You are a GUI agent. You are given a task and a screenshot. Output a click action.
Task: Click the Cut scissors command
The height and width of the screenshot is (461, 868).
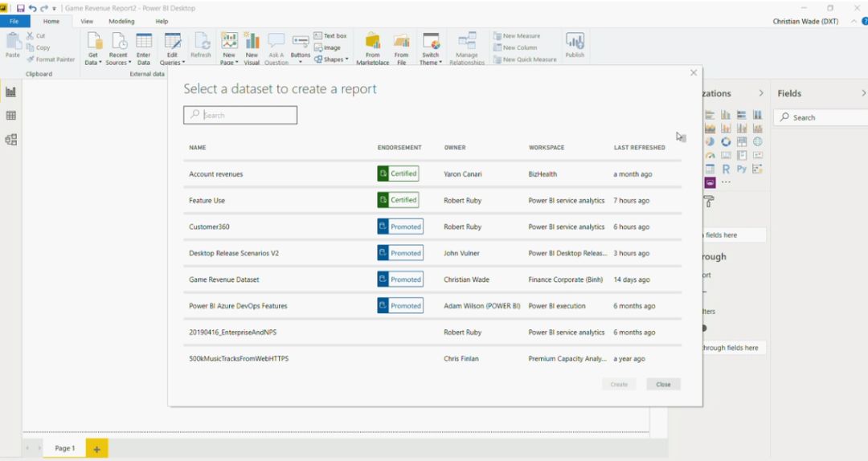point(36,35)
